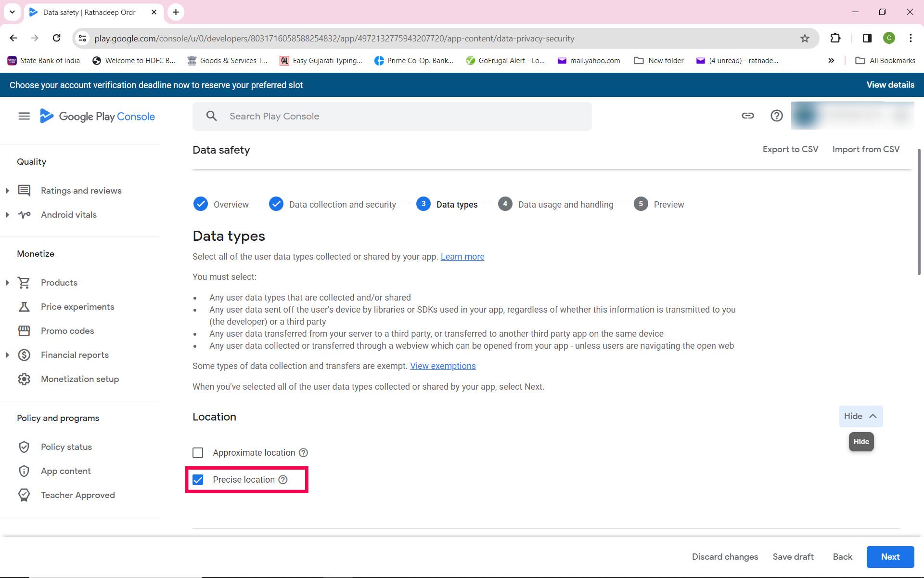Open the help question mark icon

coord(776,116)
